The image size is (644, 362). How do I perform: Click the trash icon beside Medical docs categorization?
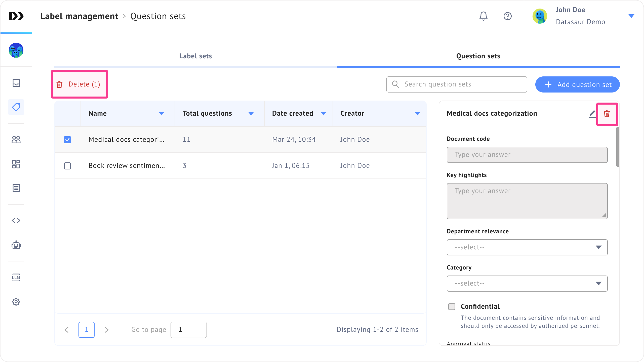click(x=607, y=114)
